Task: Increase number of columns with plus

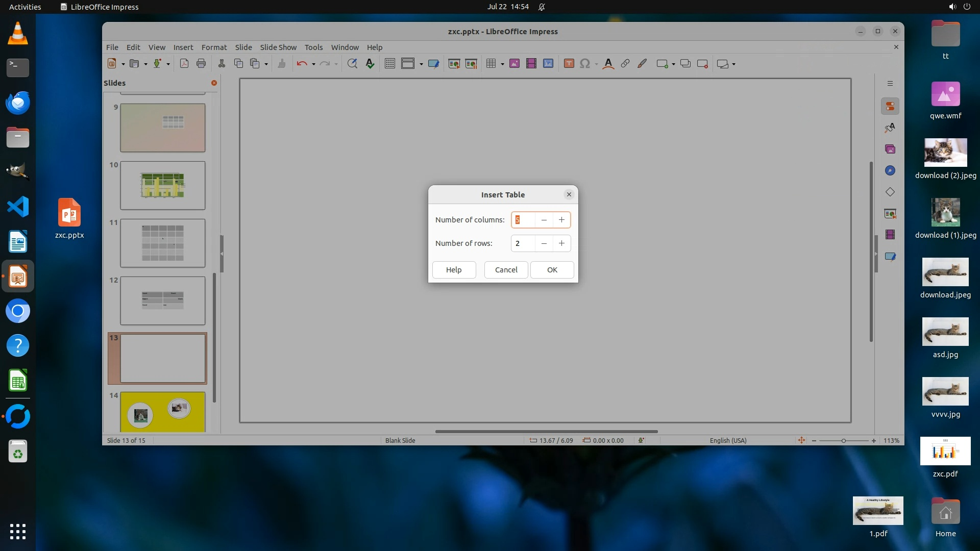Action: [561, 220]
